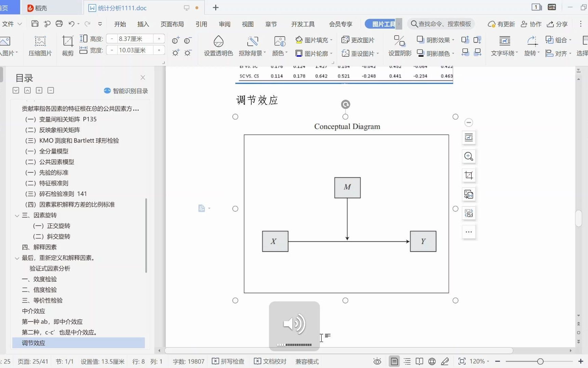
Task: Click the rotation handle above the image
Action: coord(346,104)
